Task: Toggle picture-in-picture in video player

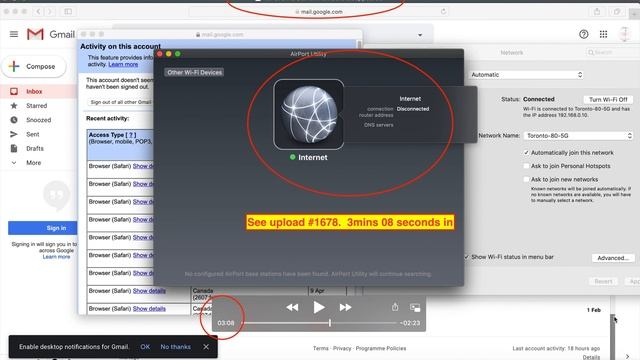Action: tap(415, 308)
